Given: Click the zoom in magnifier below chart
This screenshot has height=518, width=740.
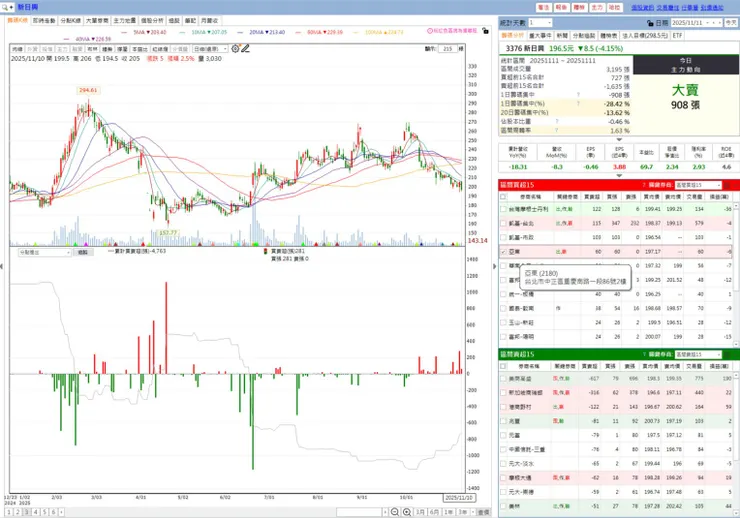Looking at the screenshot, I should pos(407,512).
